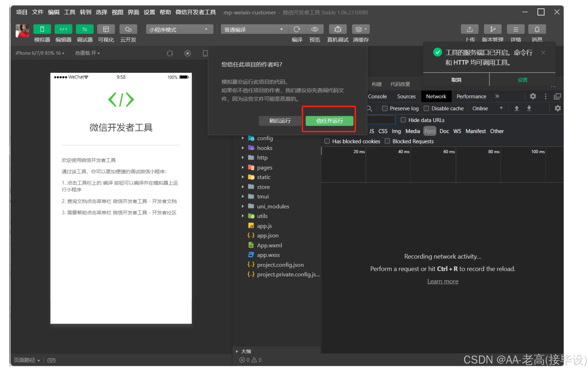The image size is (588, 370).
Task: Open iPhone 6/7/8 device dropdown
Action: pos(40,53)
